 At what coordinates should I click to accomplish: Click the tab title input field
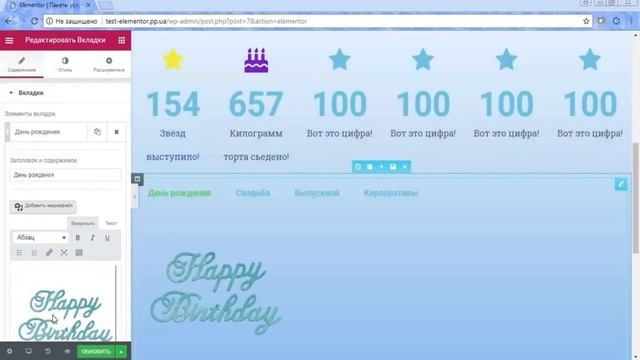tap(65, 175)
